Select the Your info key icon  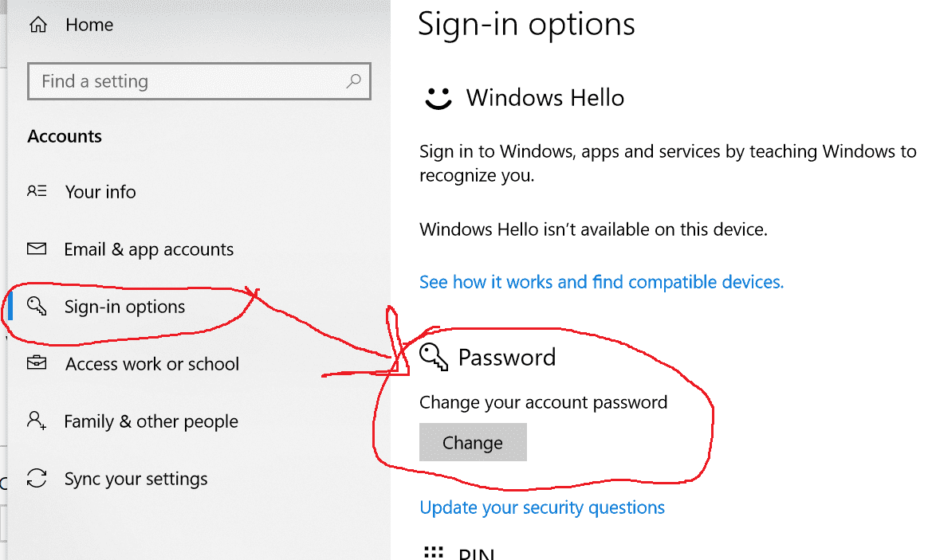[37, 191]
